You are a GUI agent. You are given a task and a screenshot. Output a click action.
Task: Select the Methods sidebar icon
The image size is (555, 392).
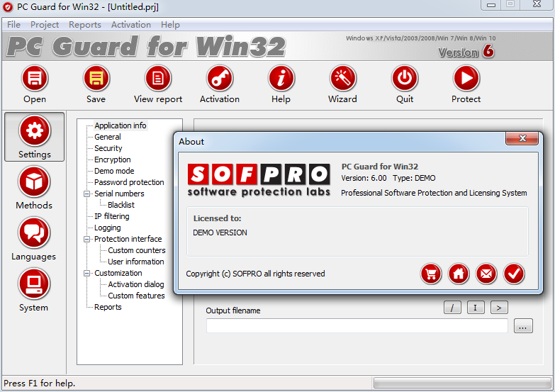[x=34, y=182]
